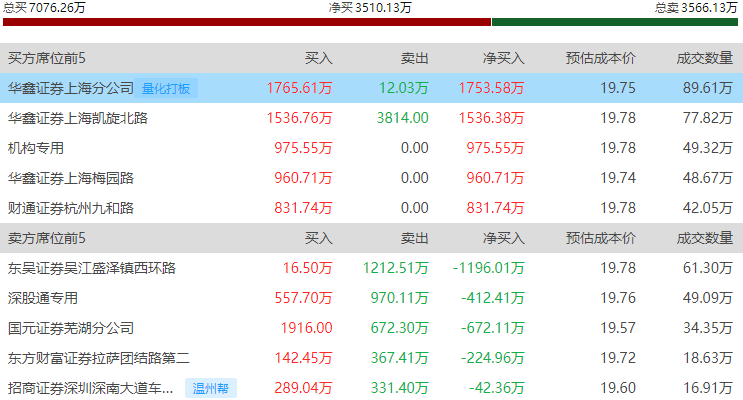Click cost price 19.74
Viewport: 743px width, 400px height.
[618, 178]
